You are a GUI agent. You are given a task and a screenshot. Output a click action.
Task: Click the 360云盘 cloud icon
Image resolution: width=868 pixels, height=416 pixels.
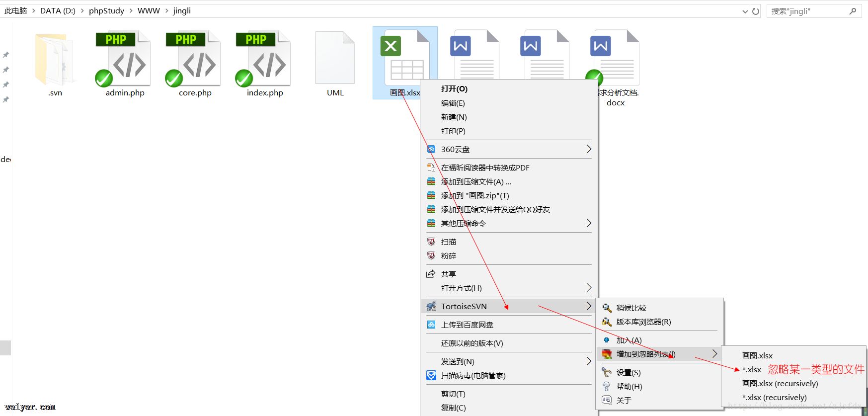(x=431, y=149)
